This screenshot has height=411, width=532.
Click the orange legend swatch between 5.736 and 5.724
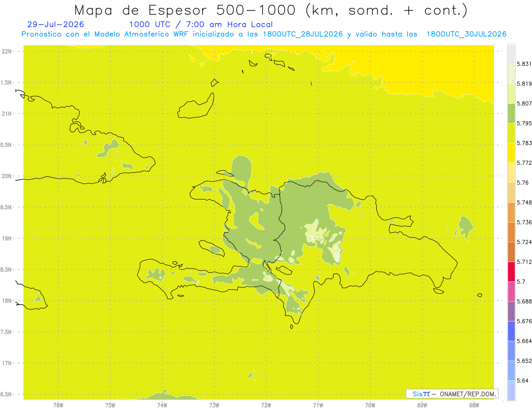coord(511,232)
